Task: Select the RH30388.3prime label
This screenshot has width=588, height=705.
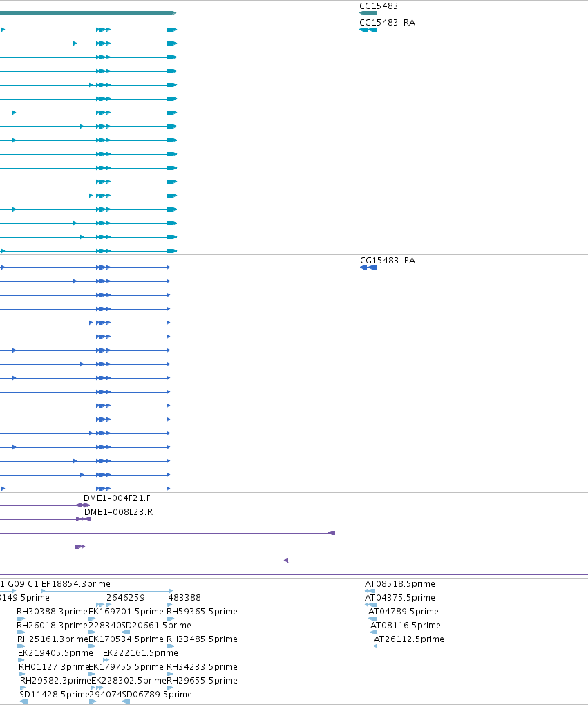Action: tap(52, 612)
